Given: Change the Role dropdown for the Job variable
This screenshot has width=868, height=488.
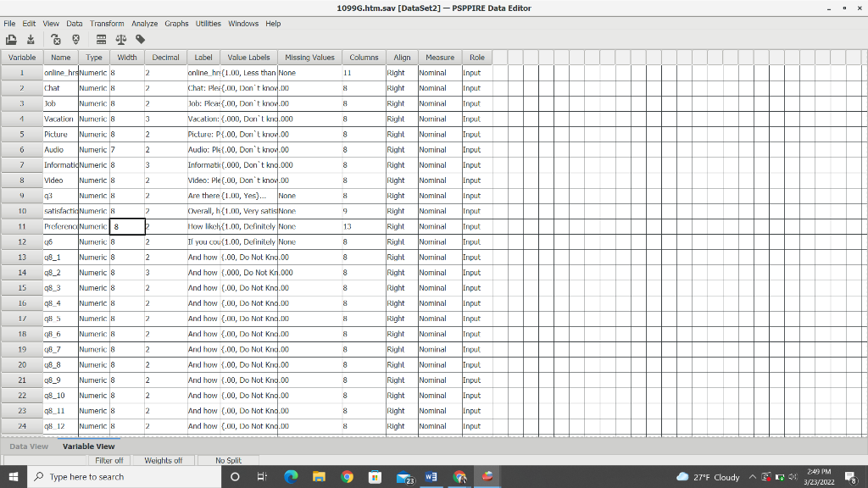Looking at the screenshot, I should pos(476,103).
